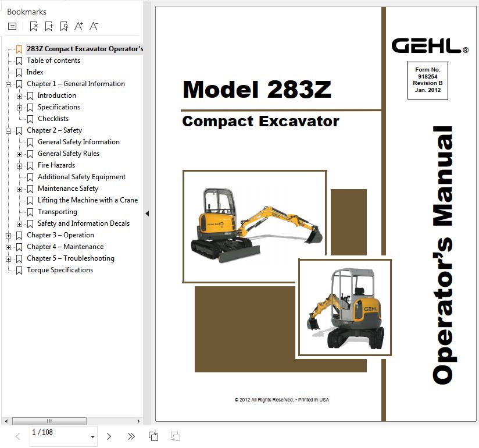The width and height of the screenshot is (479, 448).
Task: Go to Chapter 5 – Troubleshooting
Action: [x=70, y=258]
